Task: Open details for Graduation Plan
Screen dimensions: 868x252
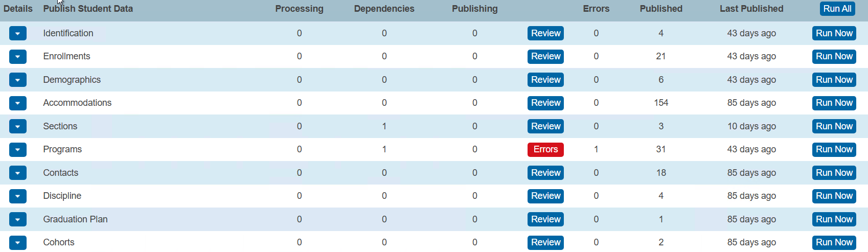Action: [x=17, y=219]
